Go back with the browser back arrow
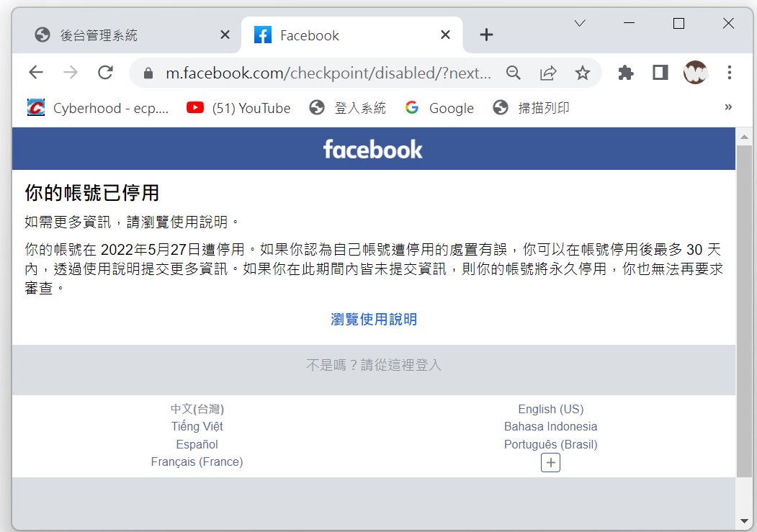The width and height of the screenshot is (757, 532). pos(36,73)
